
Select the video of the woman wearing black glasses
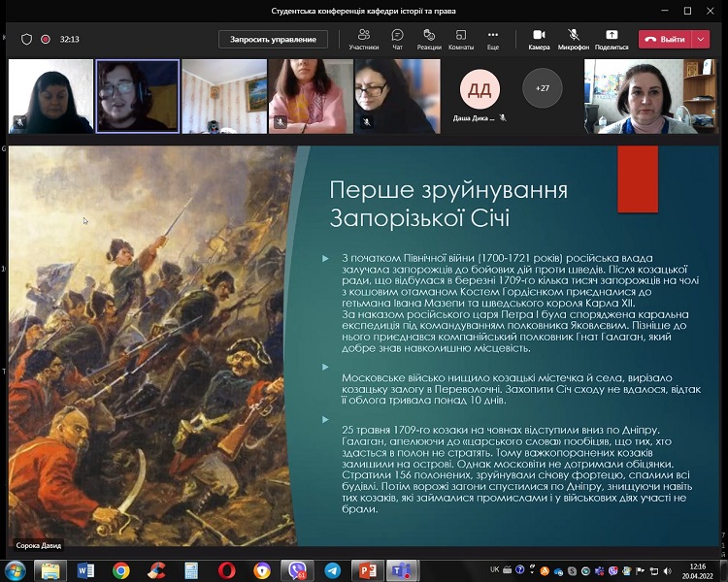coord(397,96)
